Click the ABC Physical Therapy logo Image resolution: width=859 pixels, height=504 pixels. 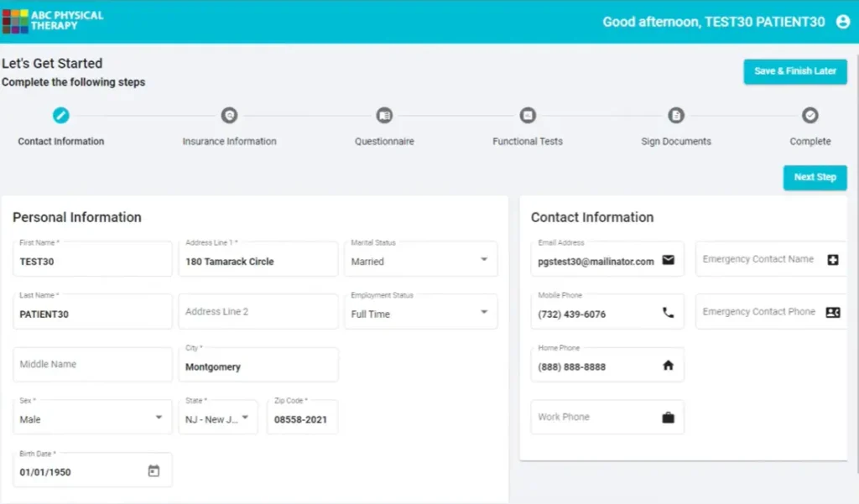[x=54, y=18]
